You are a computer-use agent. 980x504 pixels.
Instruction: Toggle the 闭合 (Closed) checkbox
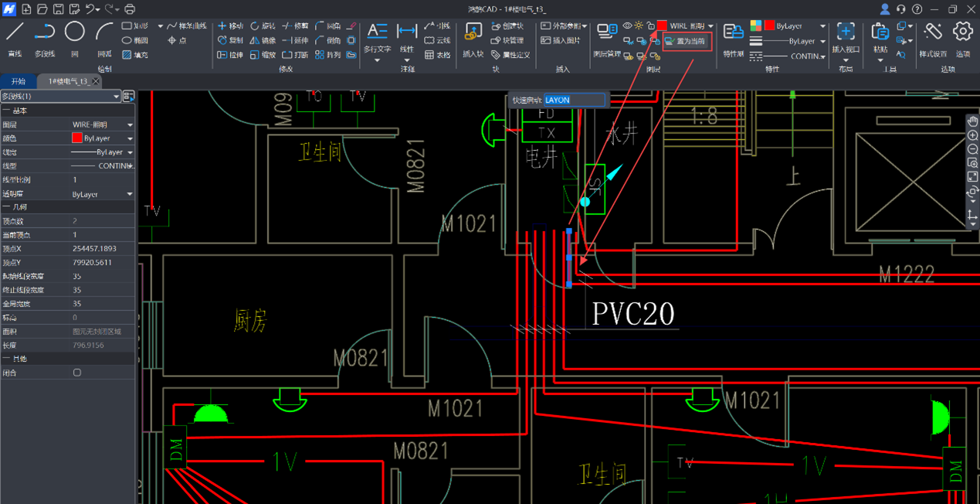[77, 373]
